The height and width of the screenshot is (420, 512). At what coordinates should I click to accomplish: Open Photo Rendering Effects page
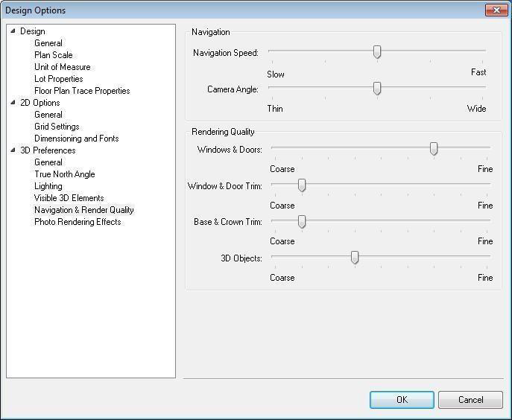click(x=78, y=222)
